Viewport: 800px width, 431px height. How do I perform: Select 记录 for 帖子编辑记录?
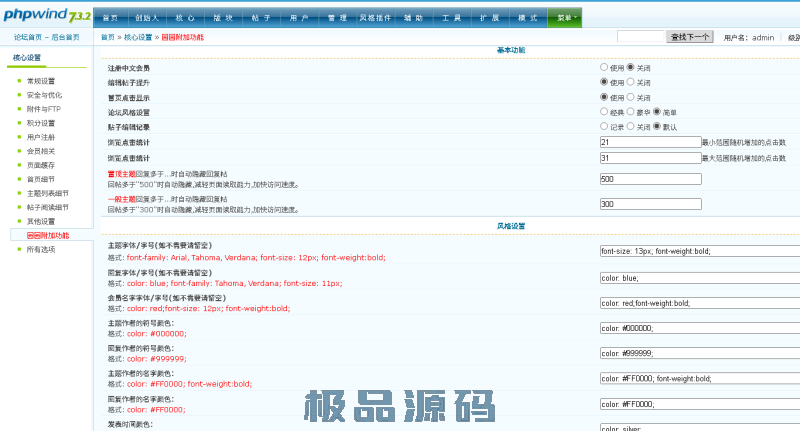point(604,127)
